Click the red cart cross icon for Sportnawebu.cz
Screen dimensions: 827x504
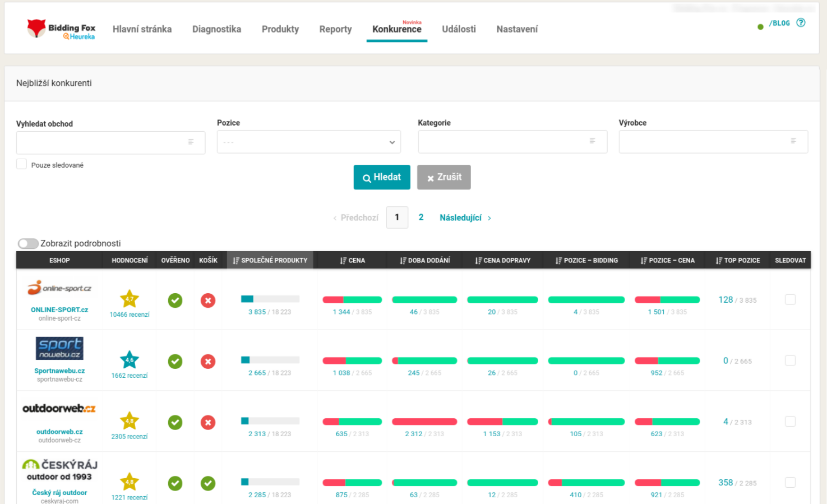(x=208, y=362)
